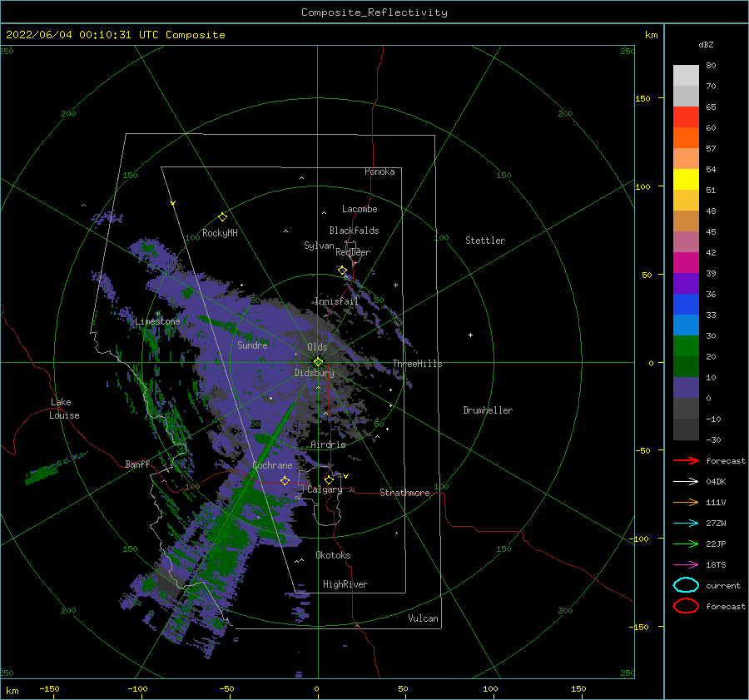Click the white plus marker south of Stettler
This screenshot has width=749, height=700.
click(x=470, y=335)
